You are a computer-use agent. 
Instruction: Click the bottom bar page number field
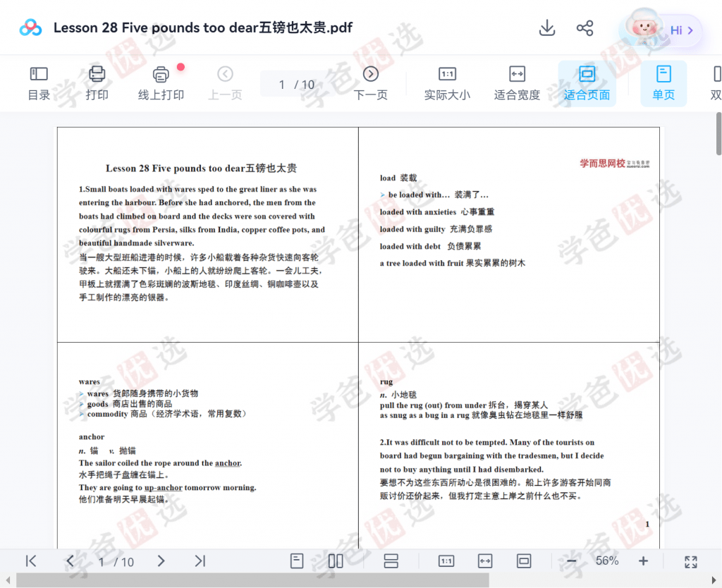[x=102, y=562]
